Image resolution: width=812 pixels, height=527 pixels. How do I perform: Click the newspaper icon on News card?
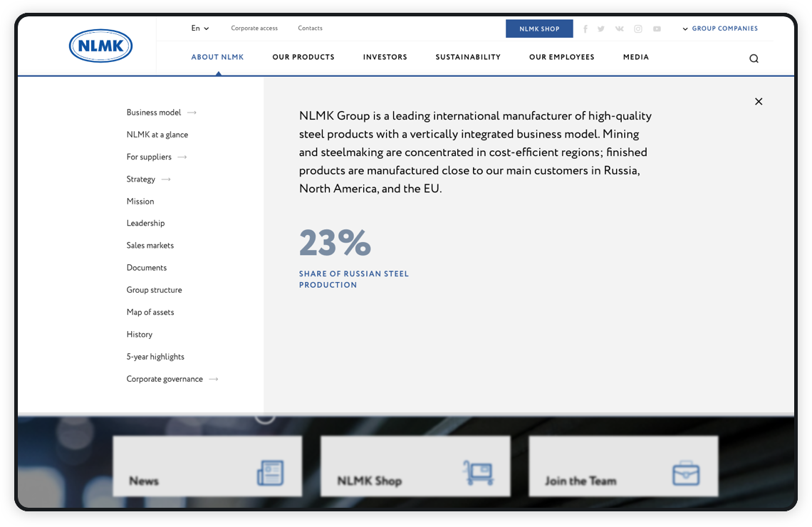(271, 473)
